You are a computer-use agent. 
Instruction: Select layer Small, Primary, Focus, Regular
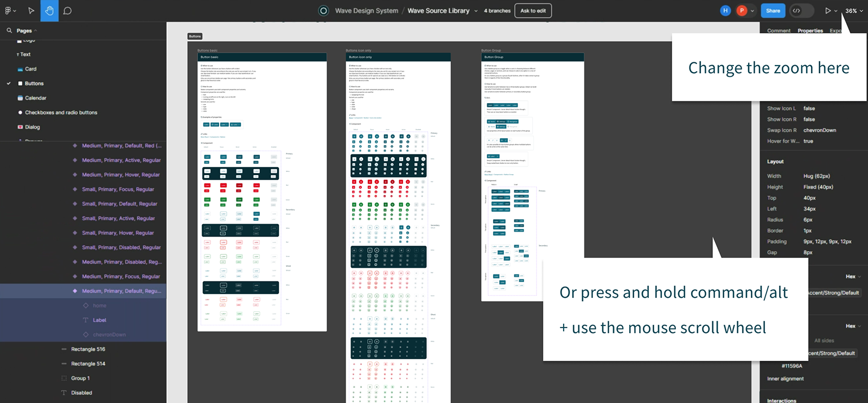[x=118, y=189]
